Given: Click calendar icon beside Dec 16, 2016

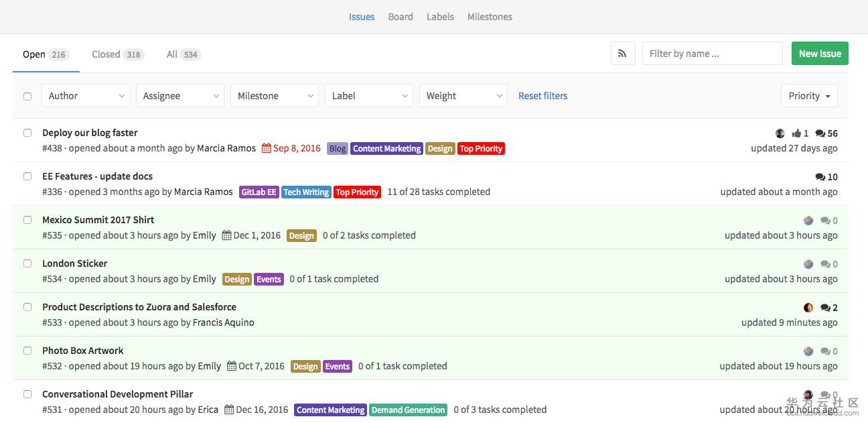Looking at the screenshot, I should 229,410.
